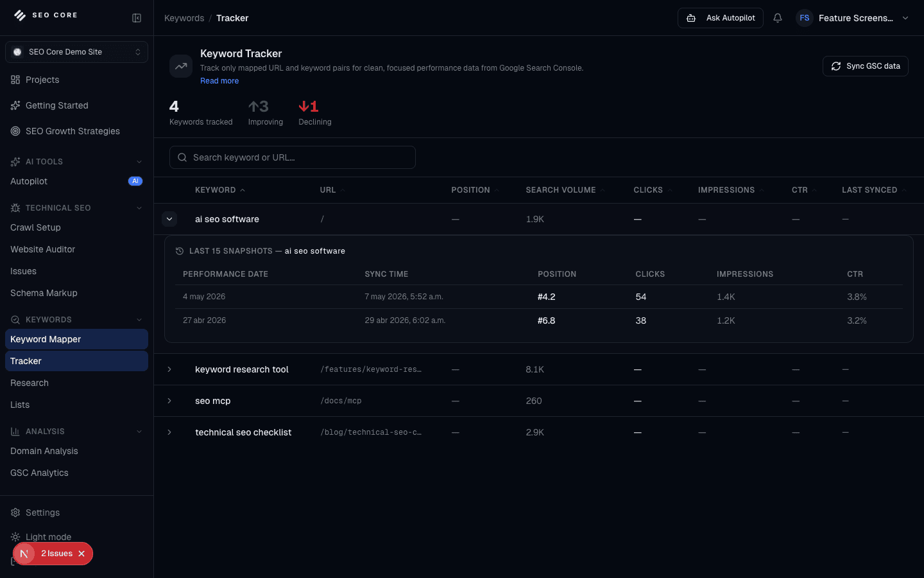
Task: Click the Autopilot AI badge
Action: (x=135, y=181)
